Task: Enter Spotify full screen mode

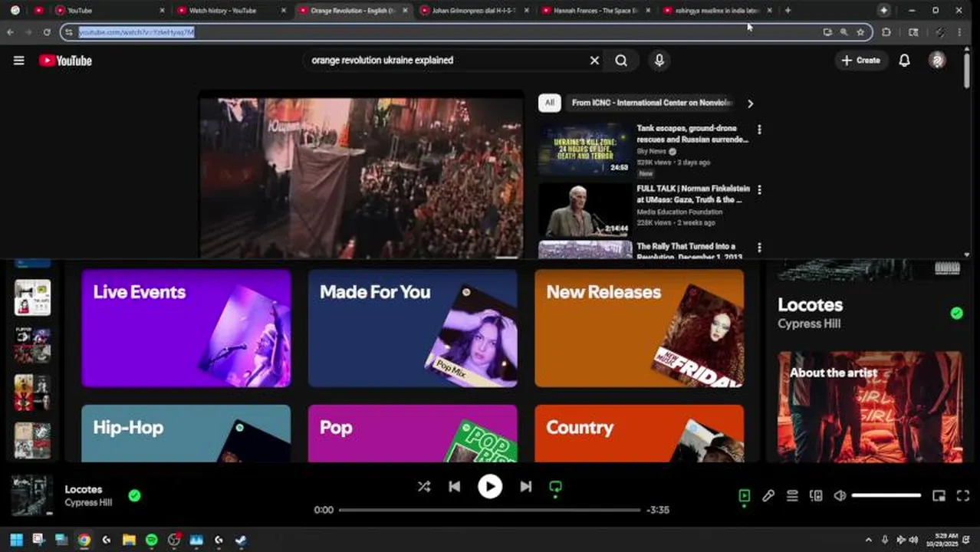Action: (x=963, y=496)
